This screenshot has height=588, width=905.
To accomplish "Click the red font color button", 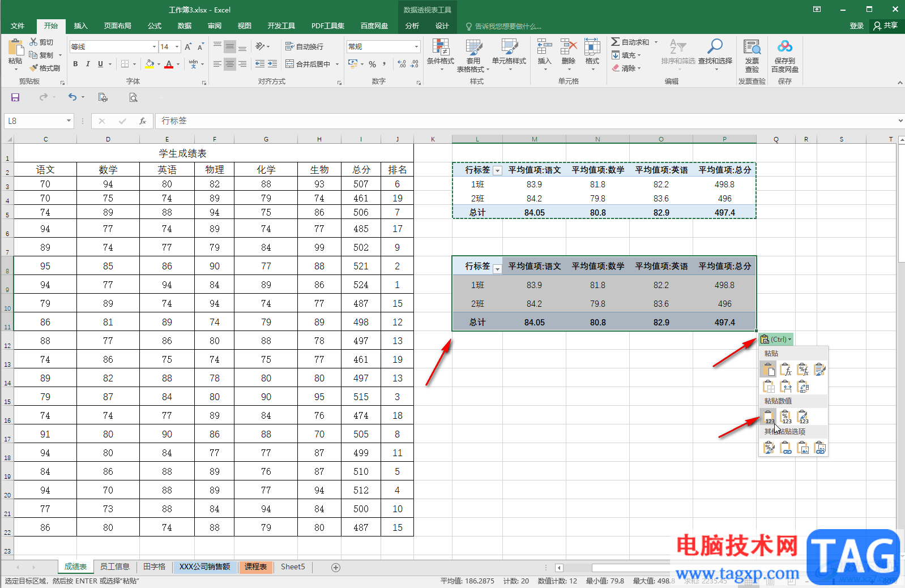I will [x=169, y=65].
